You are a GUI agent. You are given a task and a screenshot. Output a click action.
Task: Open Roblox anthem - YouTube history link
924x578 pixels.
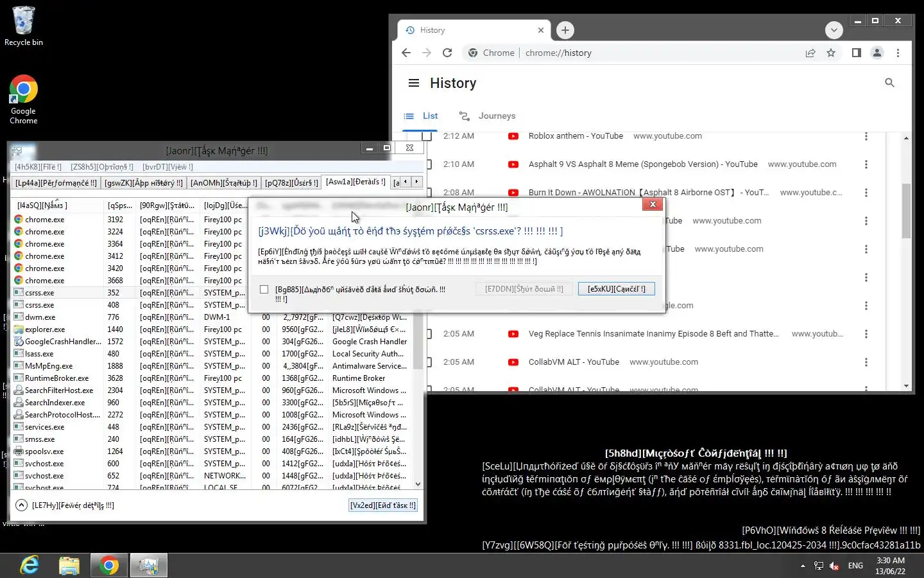576,136
